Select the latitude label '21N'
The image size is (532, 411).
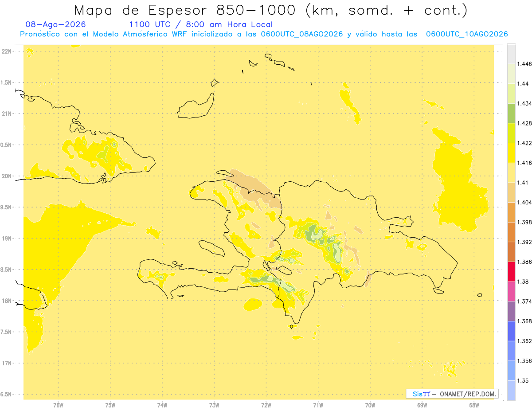pos(7,114)
